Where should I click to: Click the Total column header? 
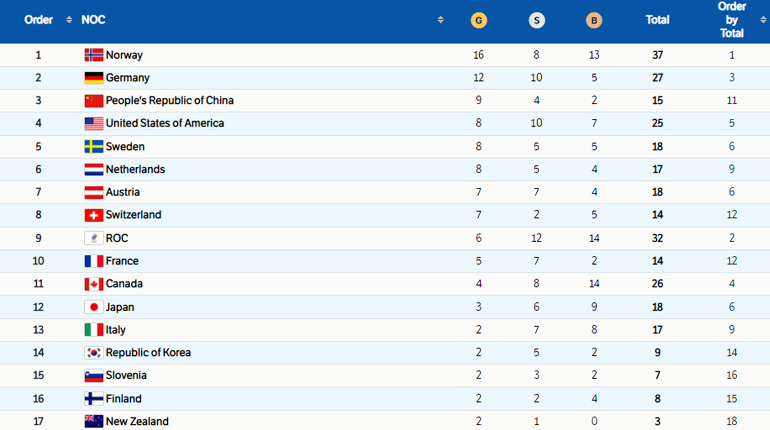tap(657, 20)
